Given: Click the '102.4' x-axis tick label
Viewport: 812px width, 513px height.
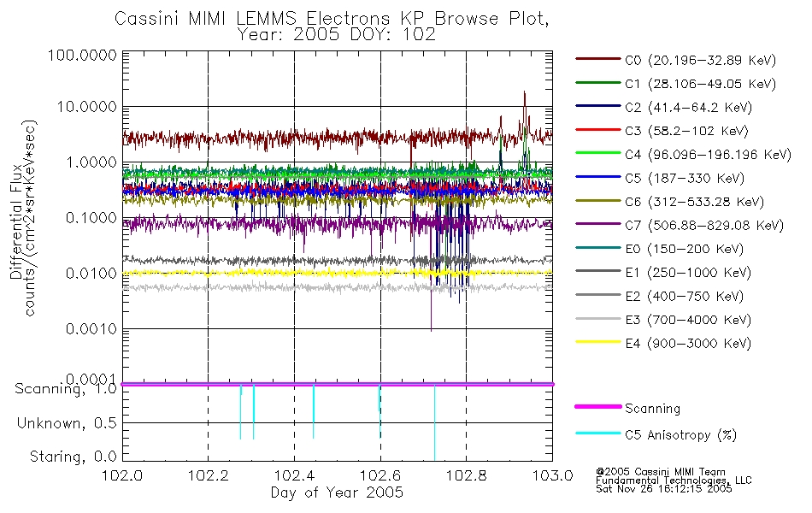Looking at the screenshot, I should pyautogui.click(x=294, y=475).
